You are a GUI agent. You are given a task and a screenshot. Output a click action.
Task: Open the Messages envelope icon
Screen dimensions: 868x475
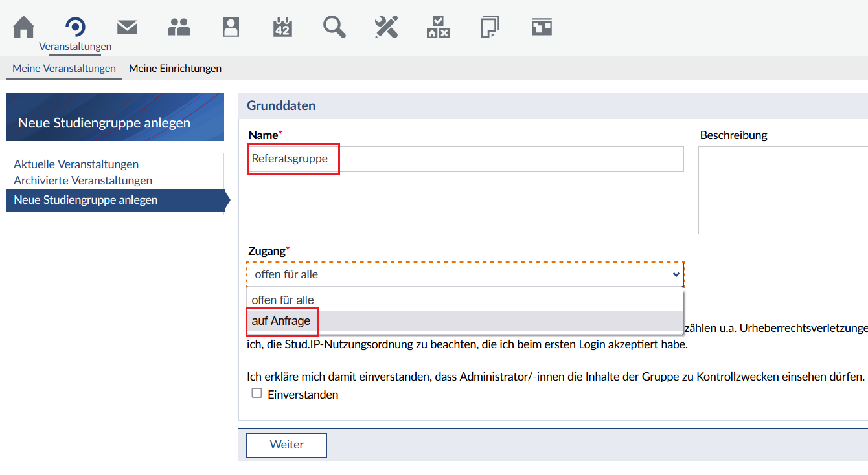(127, 27)
